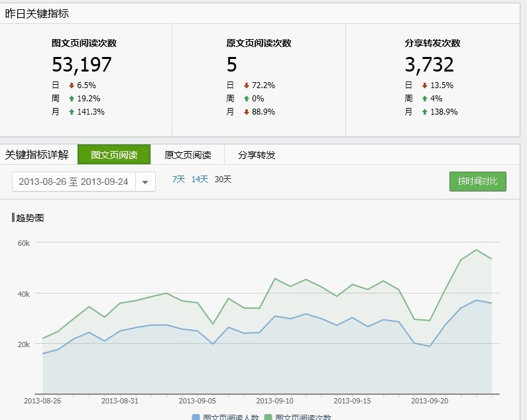Click green up arrow beside 138.9%
527x420 pixels.
(424, 112)
